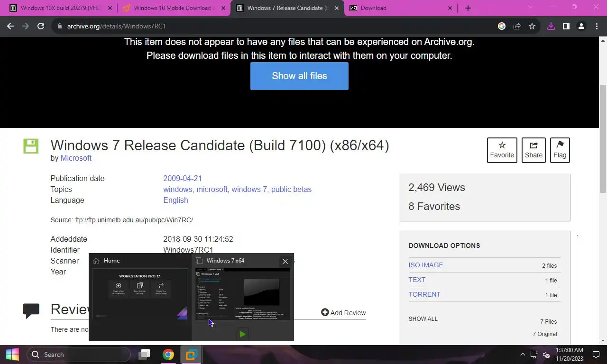Click SHOW ALL download files
This screenshot has width=607, height=364.
point(423,319)
